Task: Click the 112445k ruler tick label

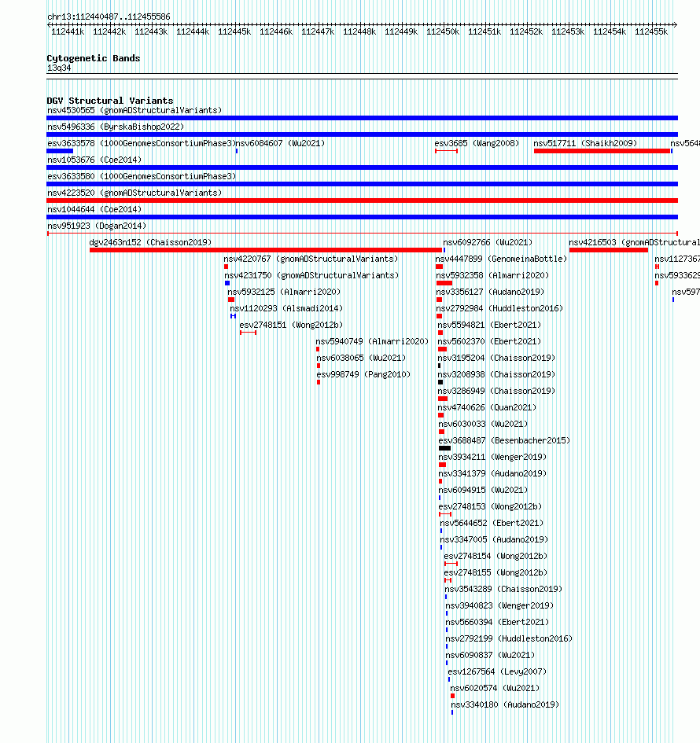Action: [234, 31]
